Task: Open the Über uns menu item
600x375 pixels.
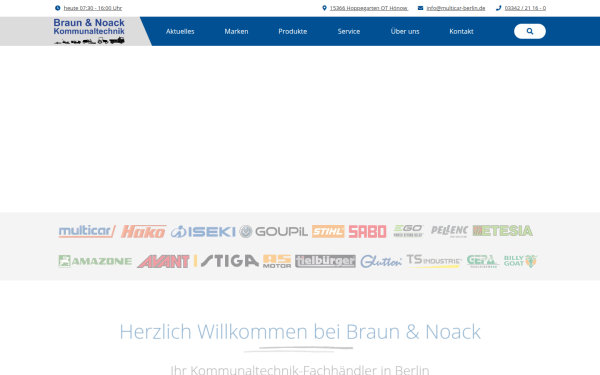Action: click(x=405, y=31)
